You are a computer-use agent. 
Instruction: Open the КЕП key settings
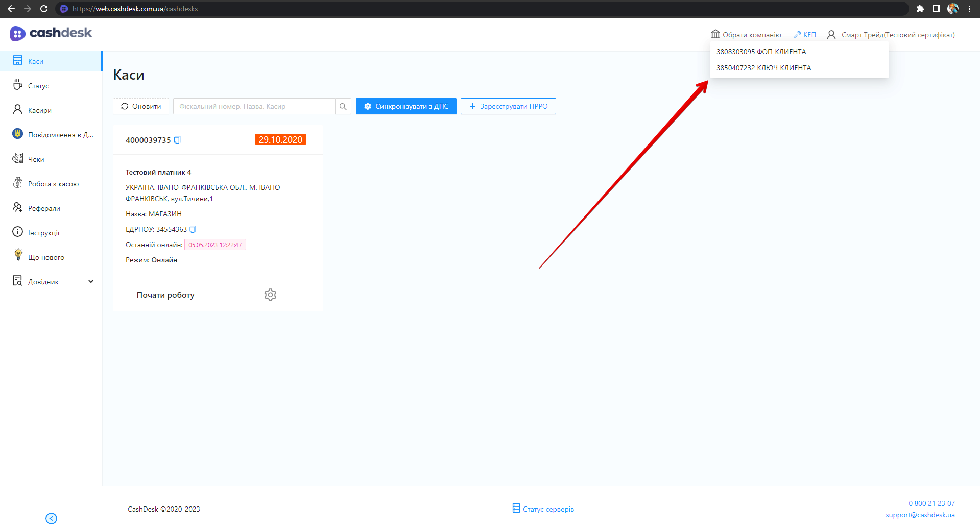point(805,35)
